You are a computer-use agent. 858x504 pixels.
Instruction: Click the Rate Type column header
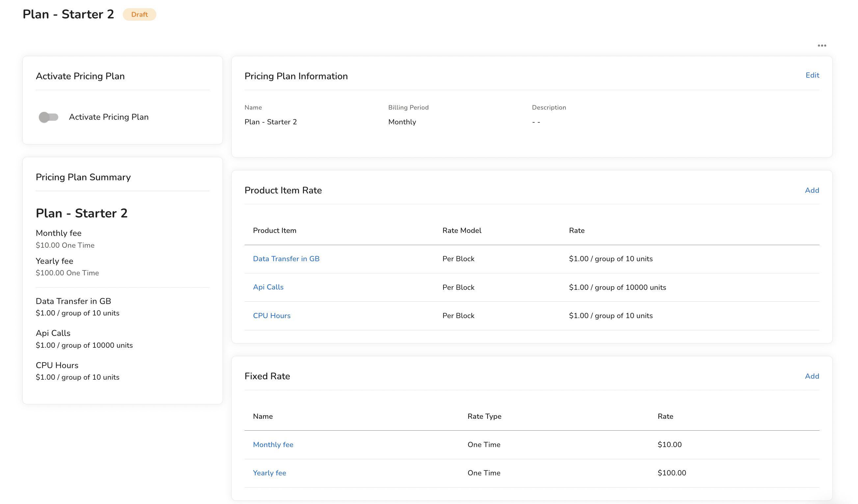(484, 416)
